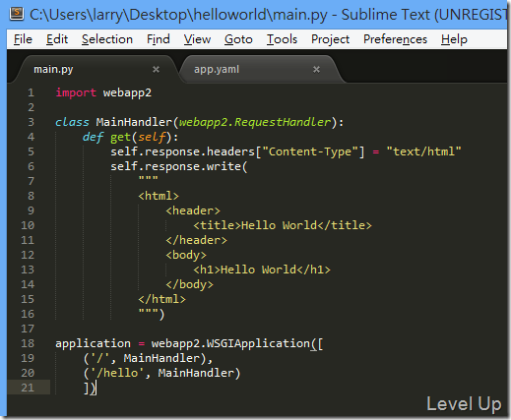Open the Find menu

(x=159, y=39)
